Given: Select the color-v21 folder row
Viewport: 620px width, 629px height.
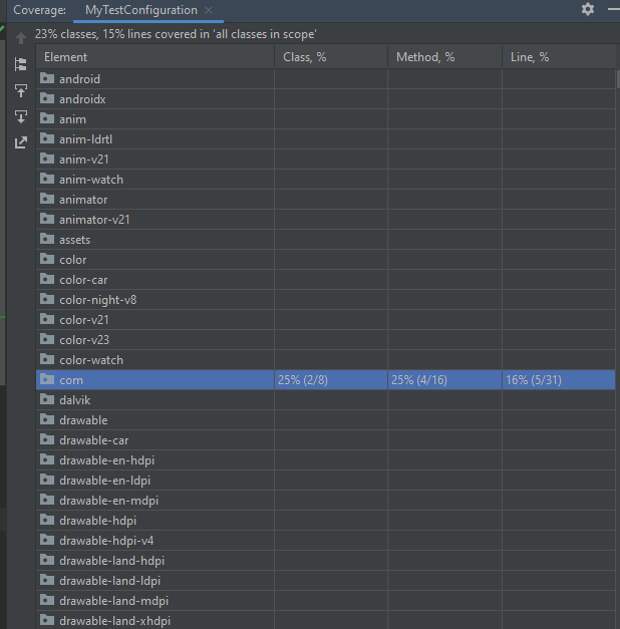Looking at the screenshot, I should click(x=326, y=320).
